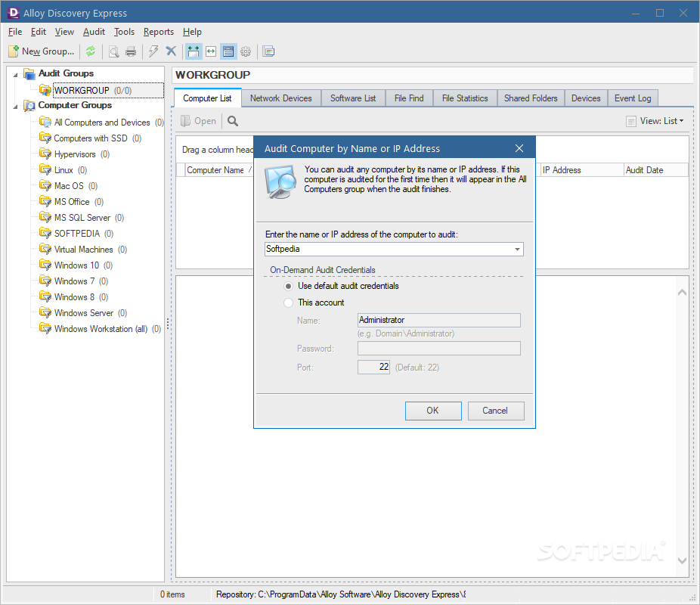
Task: Open the Audit menu
Action: 94,32
